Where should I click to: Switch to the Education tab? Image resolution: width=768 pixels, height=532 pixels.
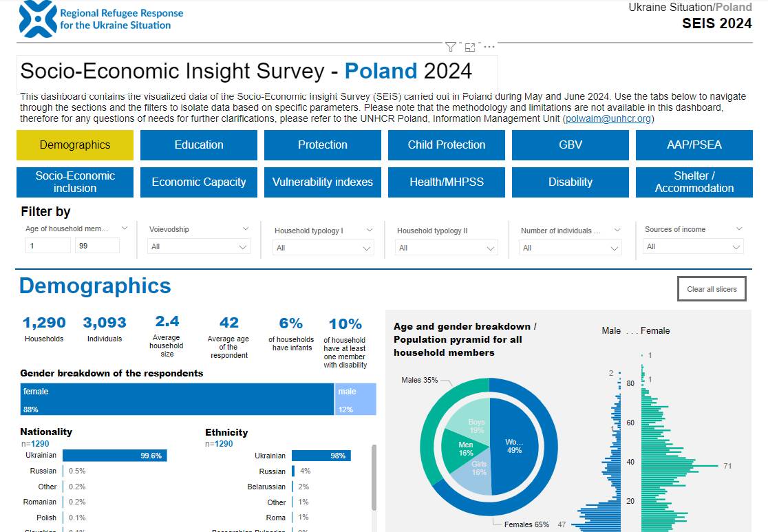coord(199,145)
